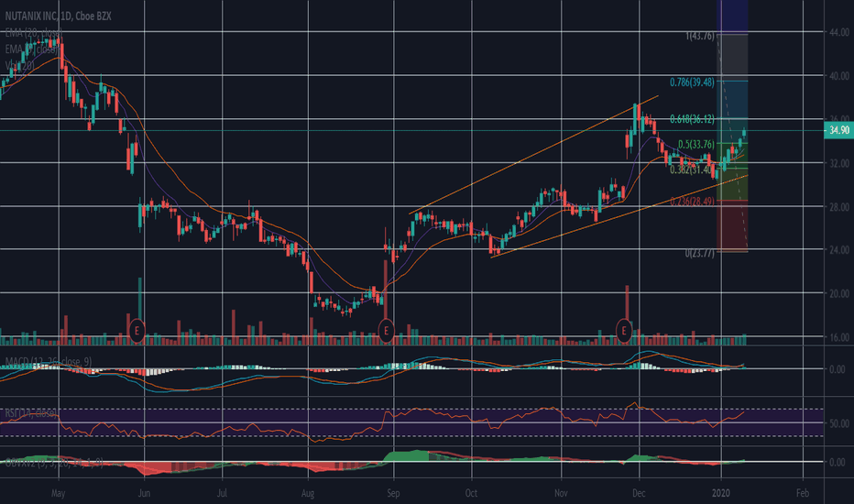The width and height of the screenshot is (854, 504).
Task: Click the NUTANIX INC, 1D, Cboe BZX title
Action: pyautogui.click(x=58, y=16)
